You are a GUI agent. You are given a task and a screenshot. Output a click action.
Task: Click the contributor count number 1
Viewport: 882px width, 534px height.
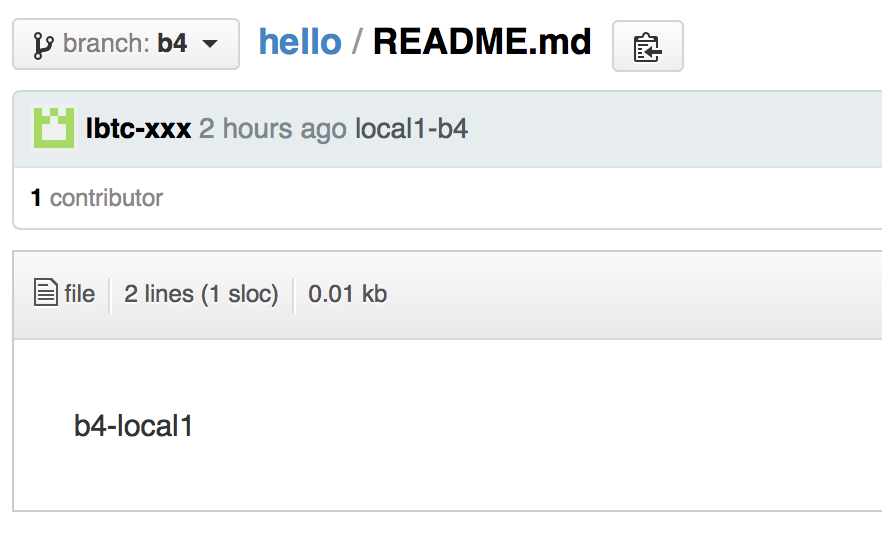(x=36, y=198)
